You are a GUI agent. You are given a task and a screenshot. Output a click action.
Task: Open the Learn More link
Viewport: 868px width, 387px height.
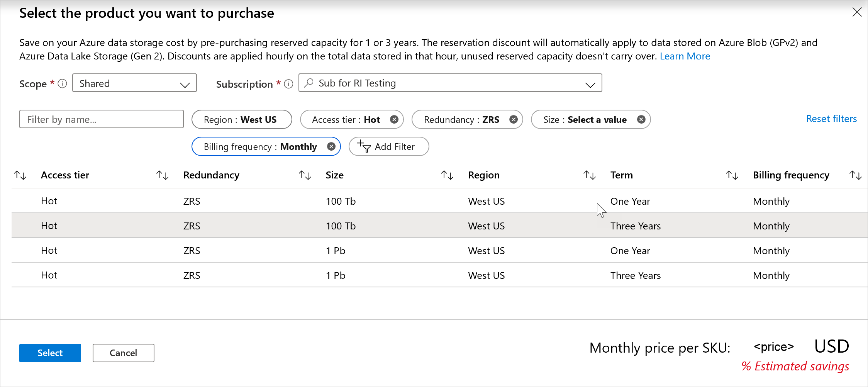685,56
